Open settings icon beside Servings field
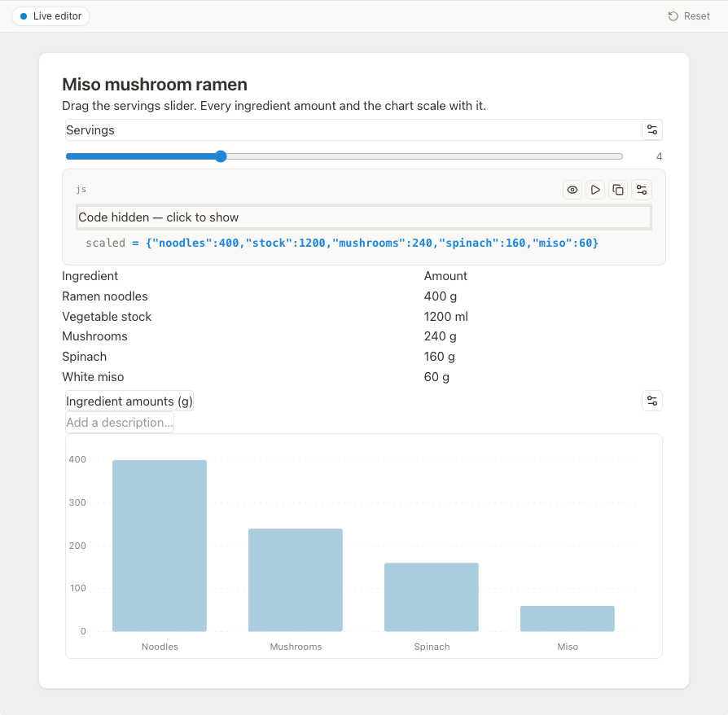The image size is (728, 715). [651, 129]
